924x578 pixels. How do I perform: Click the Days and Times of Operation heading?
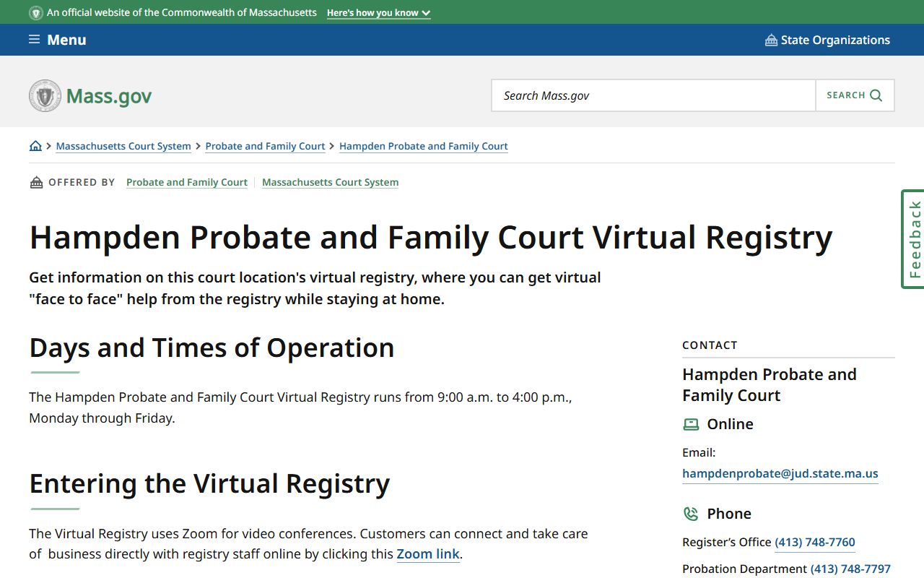[212, 348]
